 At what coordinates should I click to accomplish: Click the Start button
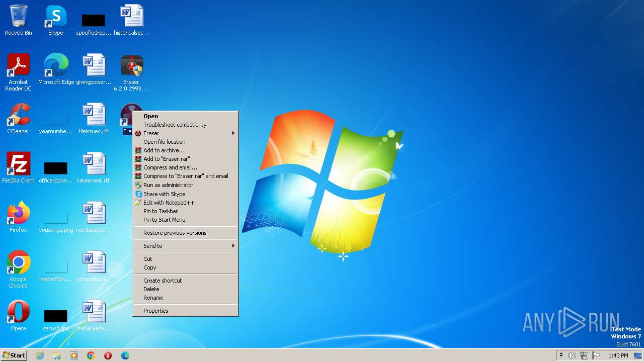14,355
